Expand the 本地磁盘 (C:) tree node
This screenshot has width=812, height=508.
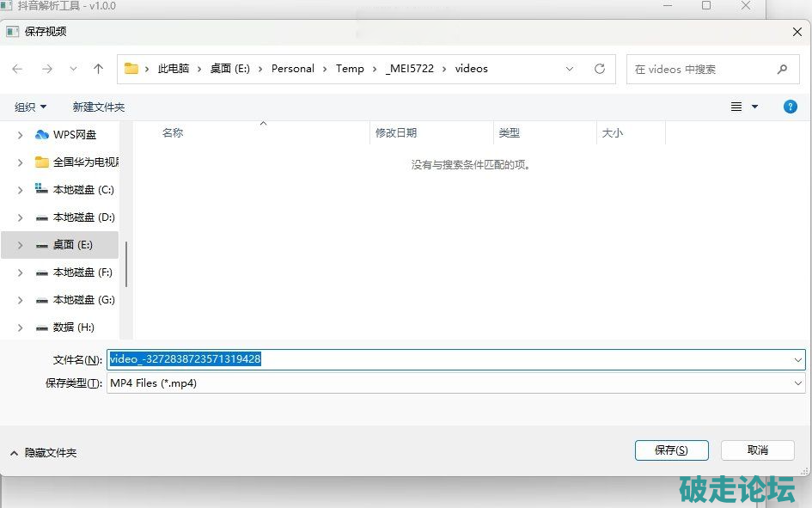tap(20, 190)
